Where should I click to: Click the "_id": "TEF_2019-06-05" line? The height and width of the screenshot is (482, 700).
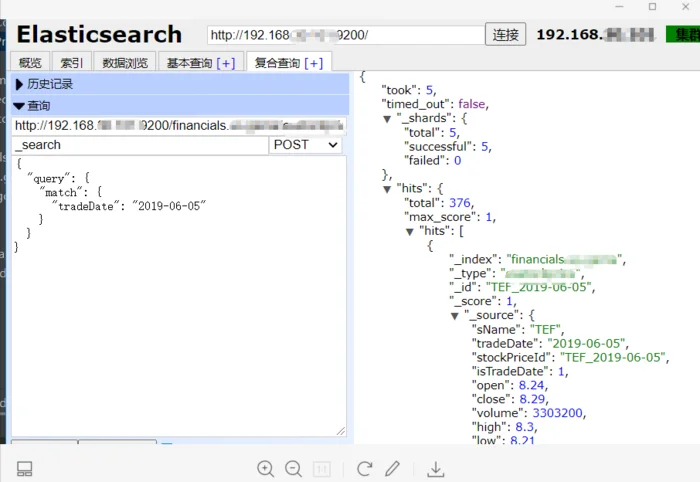tap(522, 287)
